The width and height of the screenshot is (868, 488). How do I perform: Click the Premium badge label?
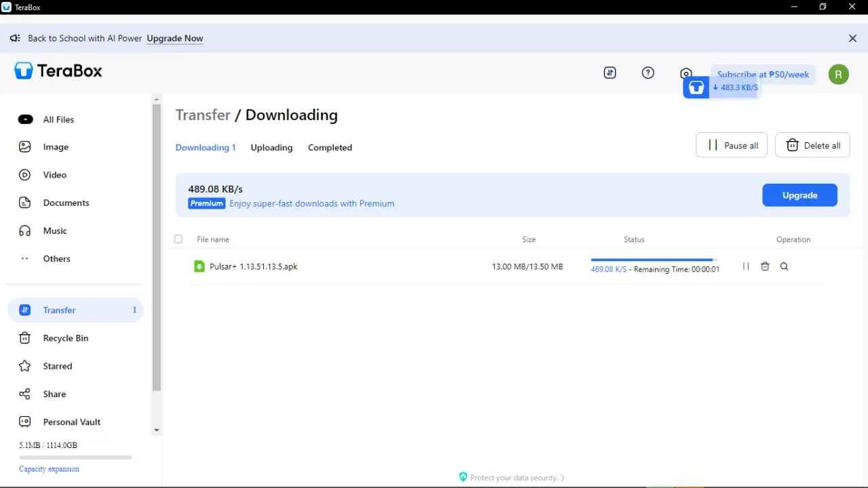(x=207, y=203)
